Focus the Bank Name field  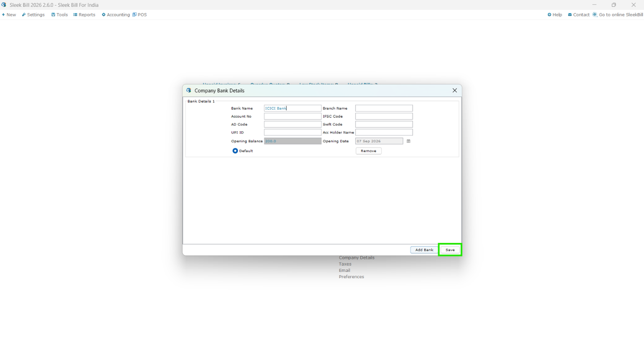pos(292,108)
